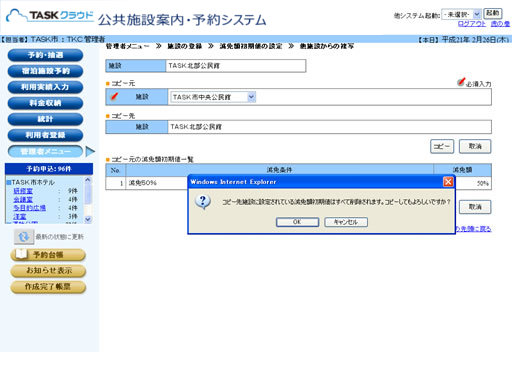
Task: Open the 多目的広場 link
Action: point(29,208)
